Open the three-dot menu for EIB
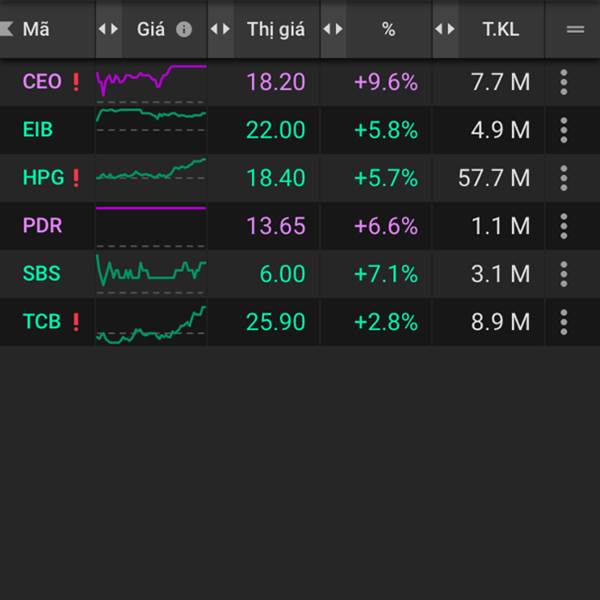 [563, 130]
